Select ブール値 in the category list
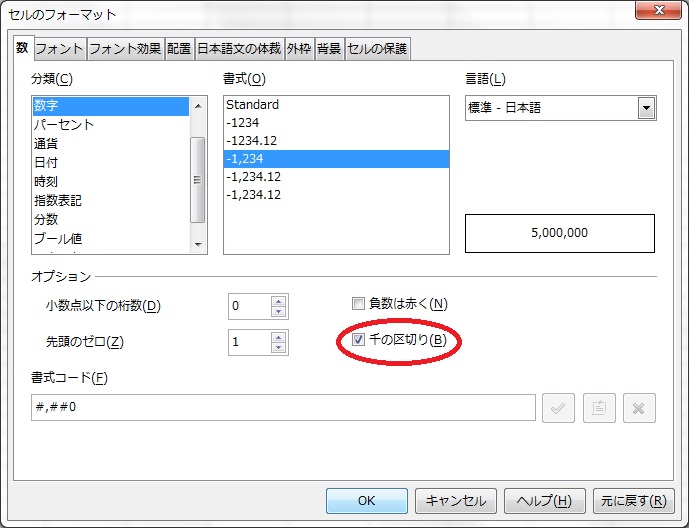The height and width of the screenshot is (528, 689). pos(111,239)
